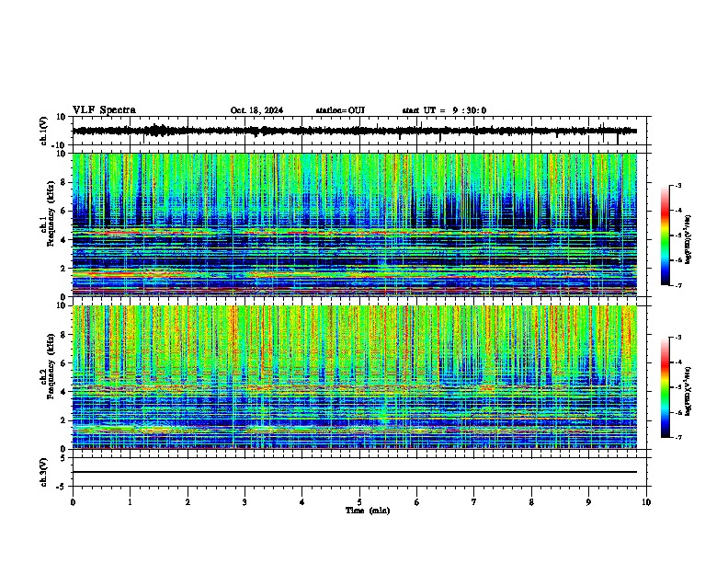Click the "6" kHz tick on ch.2 spectrogram

(63, 363)
